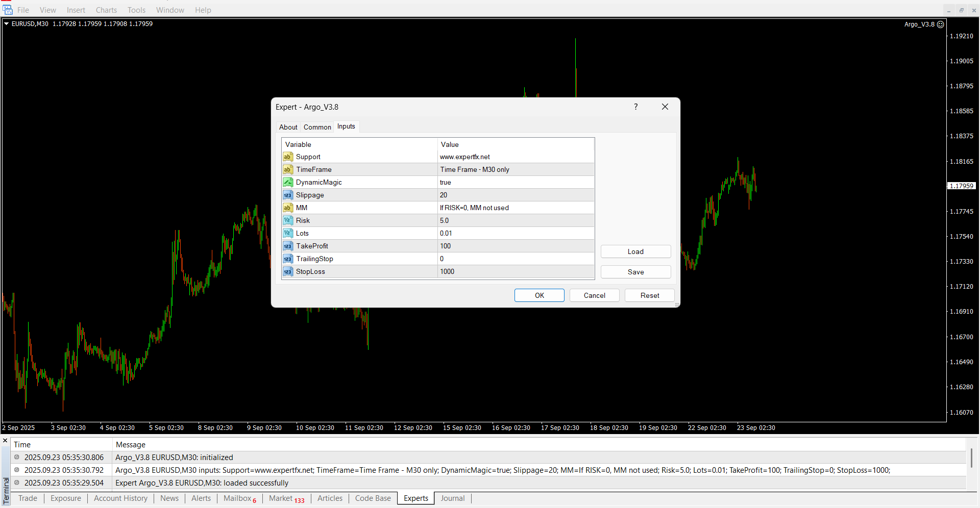The width and height of the screenshot is (980, 508).
Task: Open the Charts menu
Action: coord(106,10)
